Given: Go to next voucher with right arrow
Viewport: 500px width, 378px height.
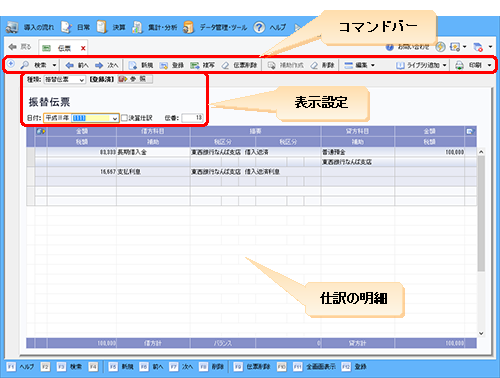Looking at the screenshot, I should 99,65.
